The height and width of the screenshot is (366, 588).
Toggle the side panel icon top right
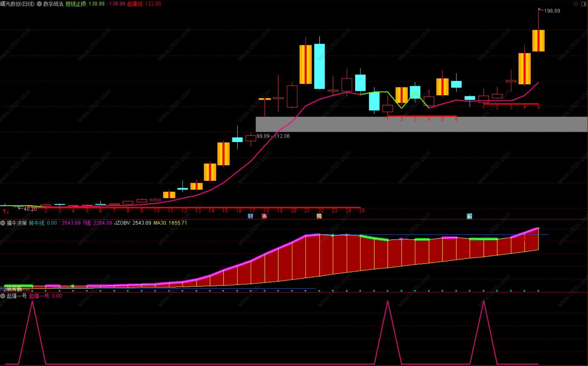(x=583, y=4)
